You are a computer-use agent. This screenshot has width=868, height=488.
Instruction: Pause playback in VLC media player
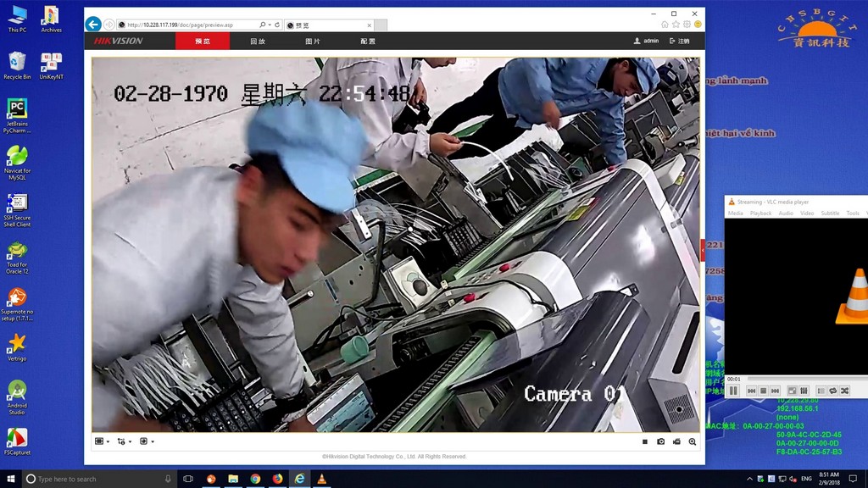point(734,391)
